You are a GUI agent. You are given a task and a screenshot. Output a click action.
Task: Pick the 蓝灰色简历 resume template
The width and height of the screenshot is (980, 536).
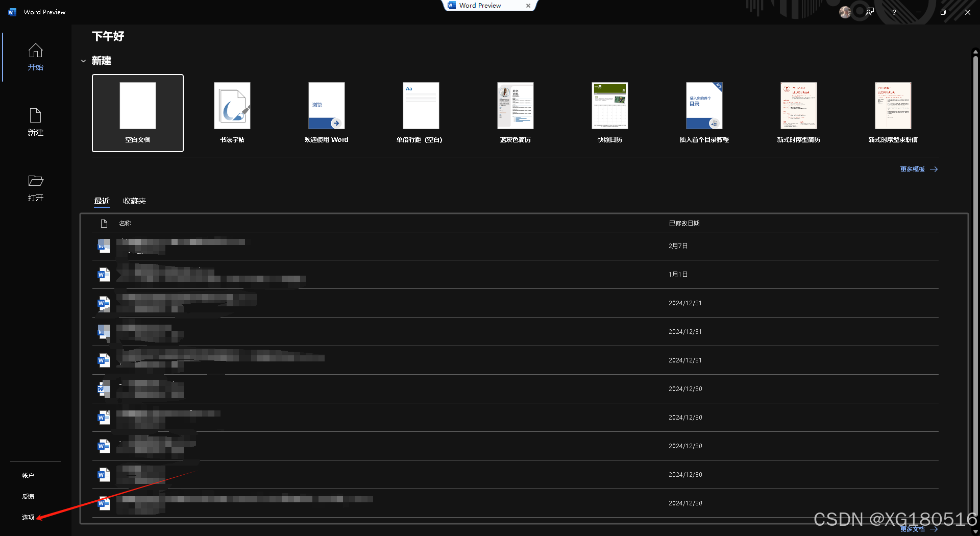pyautogui.click(x=516, y=113)
